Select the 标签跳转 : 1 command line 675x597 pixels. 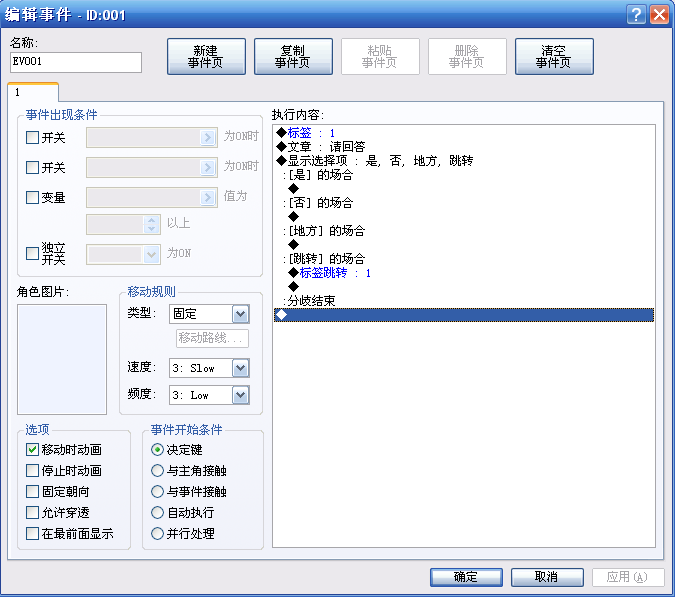point(464,273)
